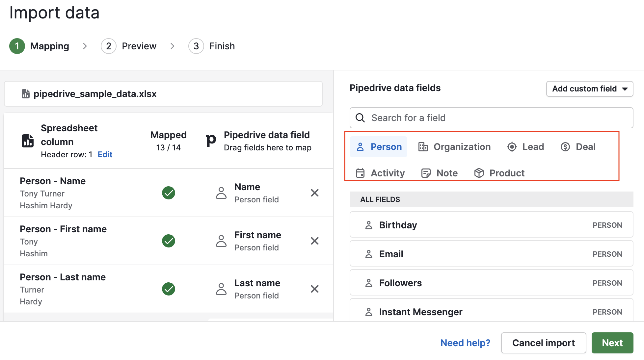Viewport: 644px width, 360px height.
Task: Click the green checkmark for Person - Last name
Action: click(169, 289)
